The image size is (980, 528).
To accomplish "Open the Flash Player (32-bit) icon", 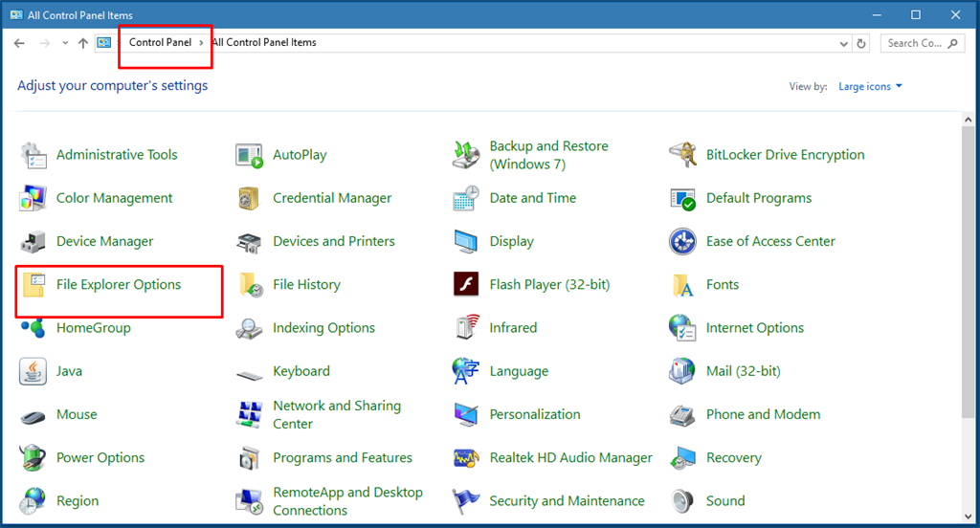I will click(x=466, y=284).
